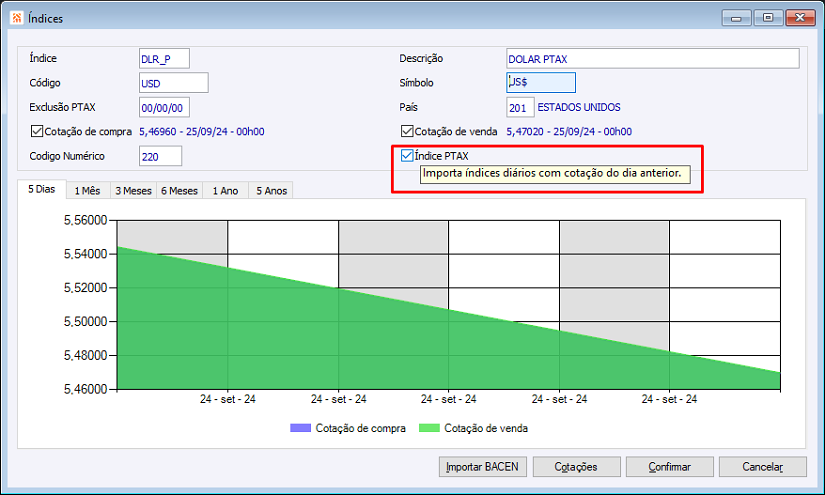The image size is (825, 495).
Task: Click the green Cotação de venda legend swatch
Action: point(429,428)
